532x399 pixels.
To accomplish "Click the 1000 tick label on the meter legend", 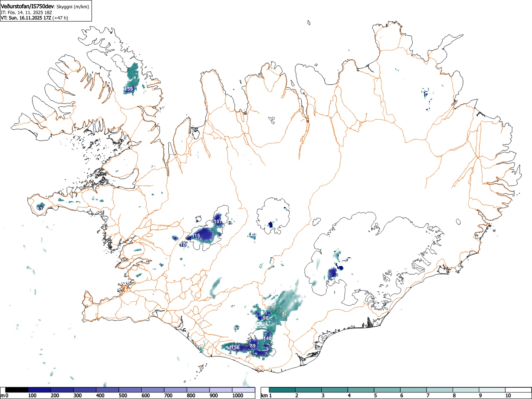I will (x=237, y=396).
